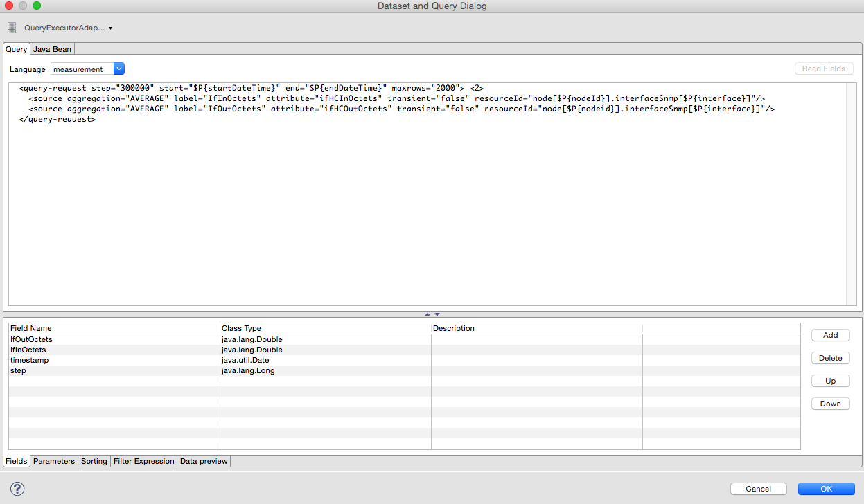Switch to the Data preview tab
This screenshot has height=504, width=864.
tap(203, 460)
